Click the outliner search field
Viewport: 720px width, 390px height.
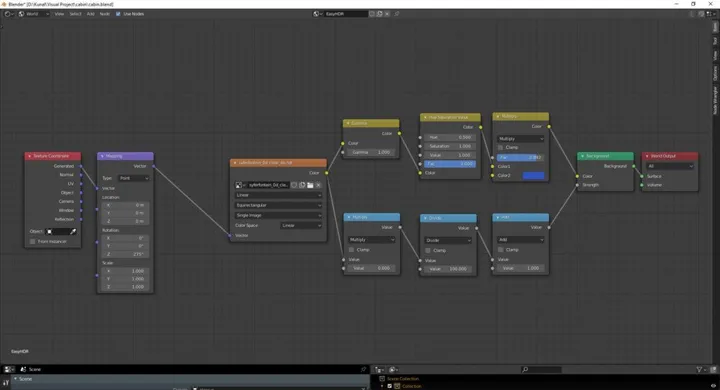click(x=541, y=369)
